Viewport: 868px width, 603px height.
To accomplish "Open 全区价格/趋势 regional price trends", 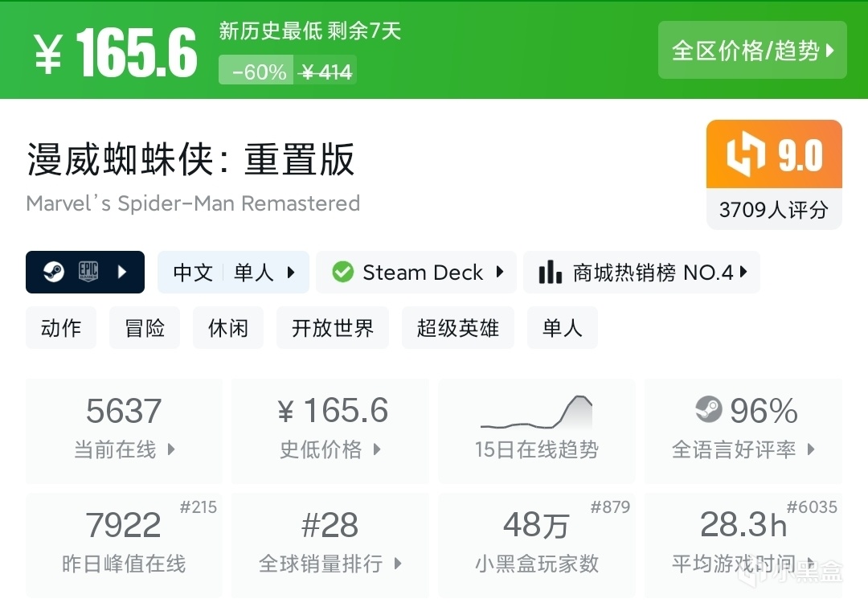I will coord(752,51).
